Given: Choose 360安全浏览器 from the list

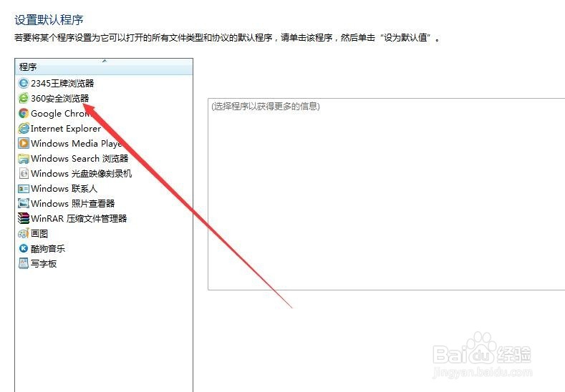Looking at the screenshot, I should pos(60,98).
